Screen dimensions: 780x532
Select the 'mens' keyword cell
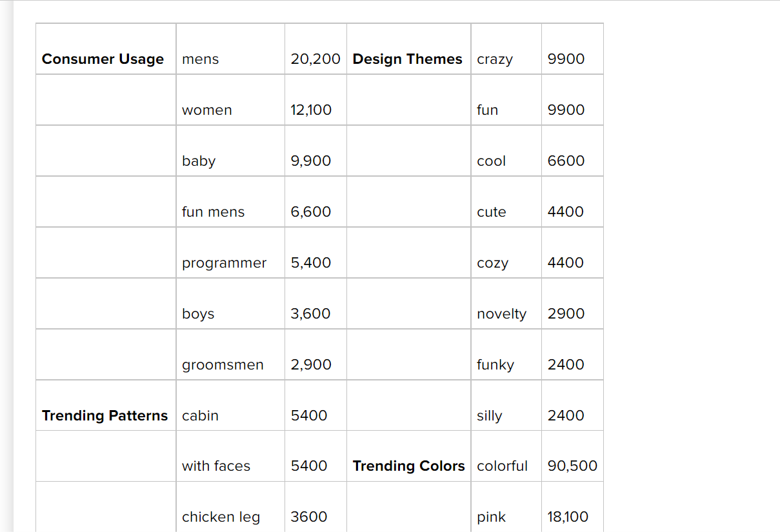click(x=230, y=49)
